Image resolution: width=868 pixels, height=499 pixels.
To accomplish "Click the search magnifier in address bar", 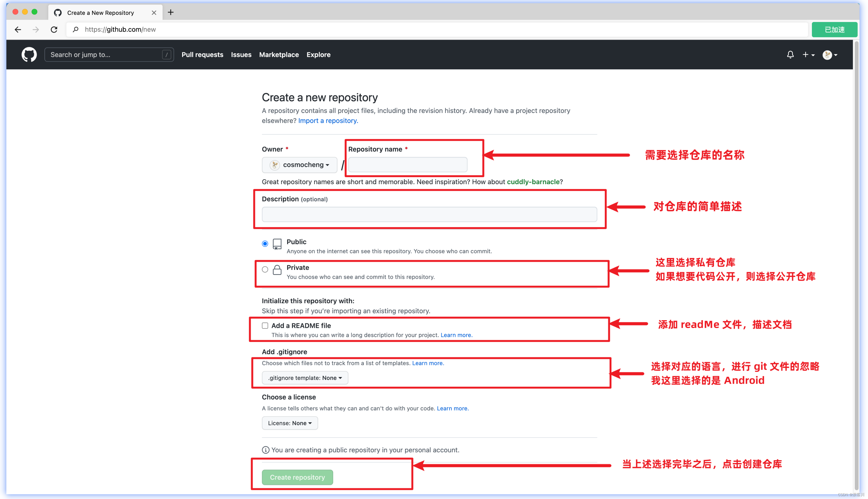I will 76,29.
